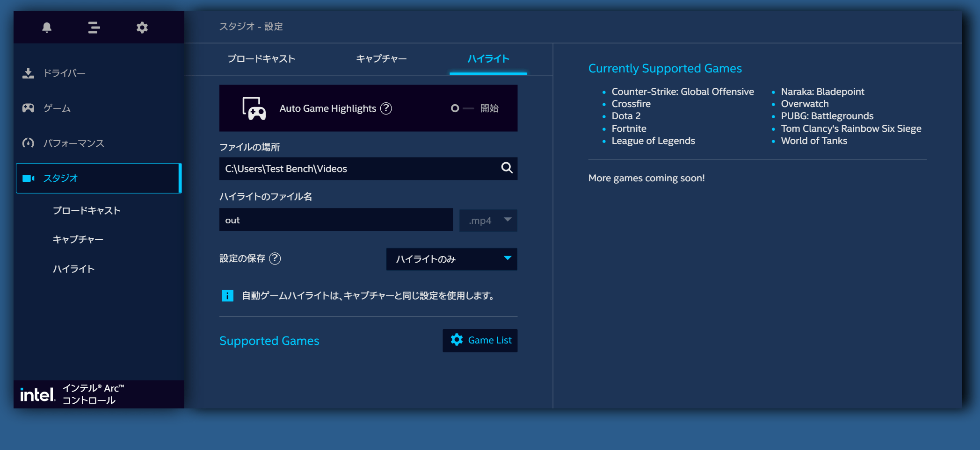
Task: Open the menu lines icon in sidebar header
Action: [94, 28]
